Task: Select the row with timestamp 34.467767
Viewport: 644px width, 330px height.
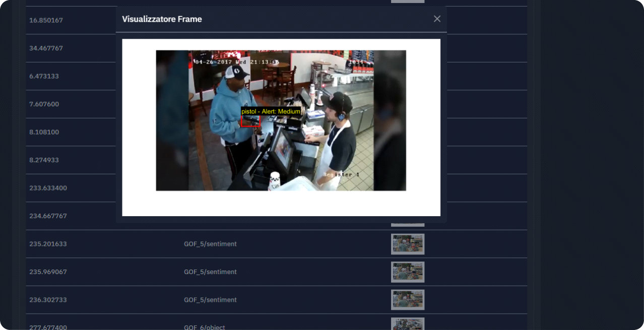Action: pyautogui.click(x=45, y=48)
